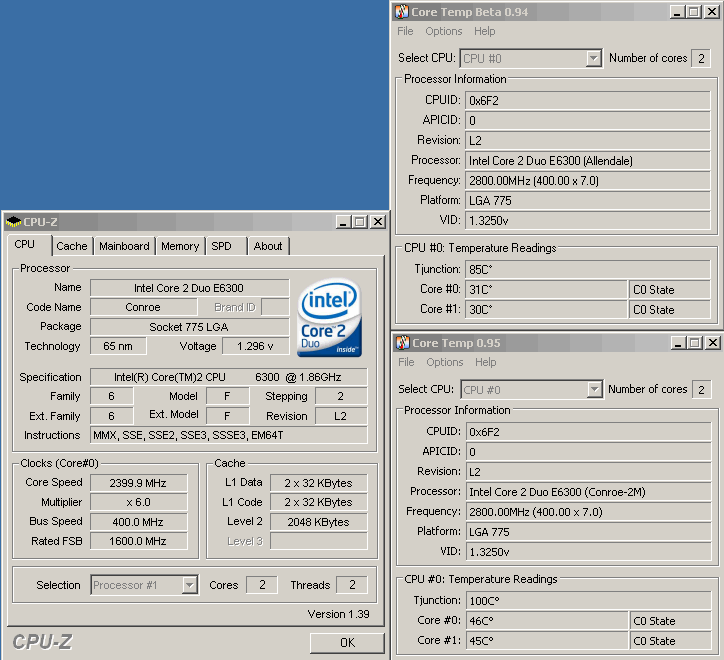Minimize the Core Temp 0.95 window
Screen dimensions: 724x660
pos(678,343)
